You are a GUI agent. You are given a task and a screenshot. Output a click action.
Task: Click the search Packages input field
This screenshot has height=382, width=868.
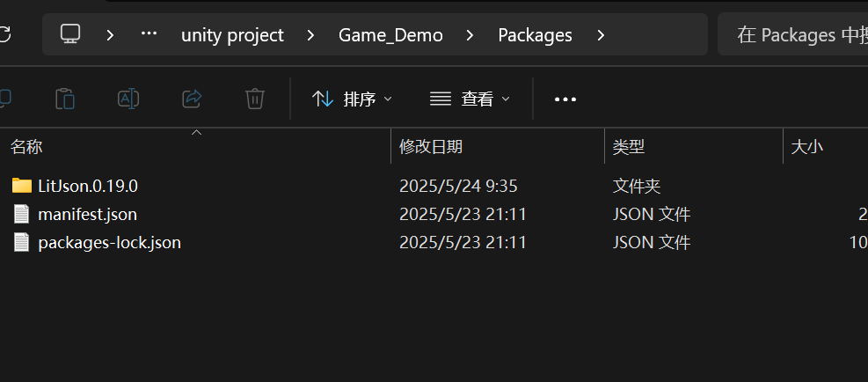[791, 35]
